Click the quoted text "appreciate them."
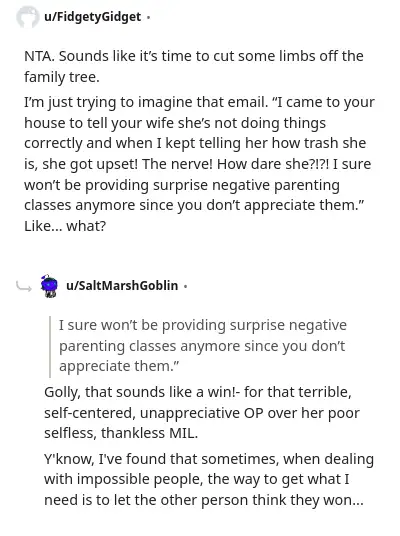 (x=119, y=366)
